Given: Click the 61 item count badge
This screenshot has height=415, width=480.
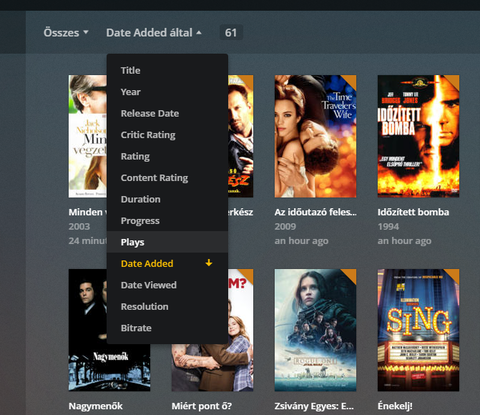Looking at the screenshot, I should 231,33.
